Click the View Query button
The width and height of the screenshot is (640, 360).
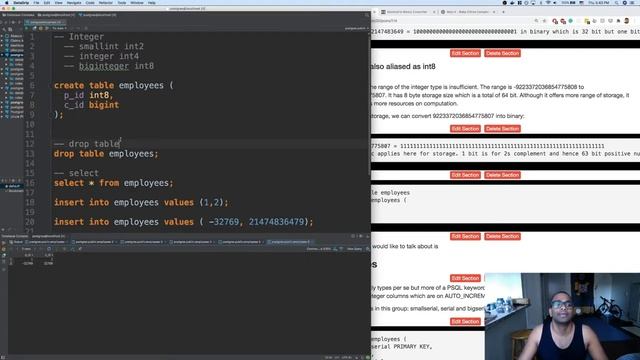click(x=354, y=249)
